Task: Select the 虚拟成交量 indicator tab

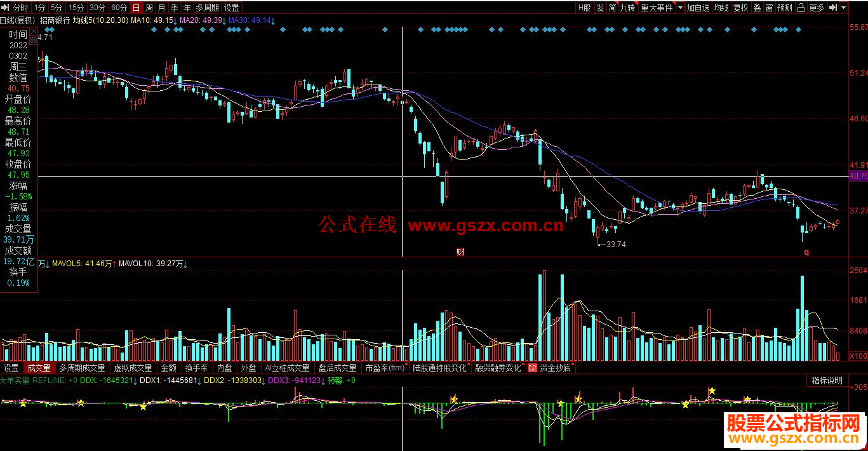Action: 133,368
